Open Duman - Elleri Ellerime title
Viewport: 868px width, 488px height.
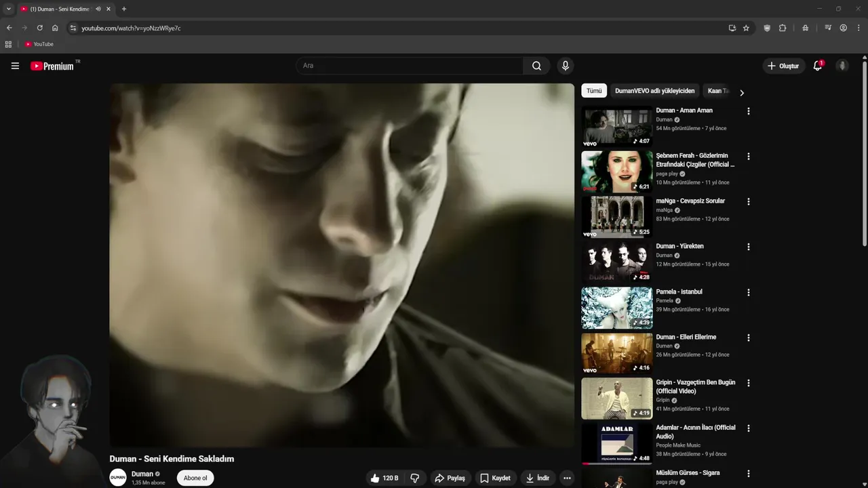(x=686, y=337)
